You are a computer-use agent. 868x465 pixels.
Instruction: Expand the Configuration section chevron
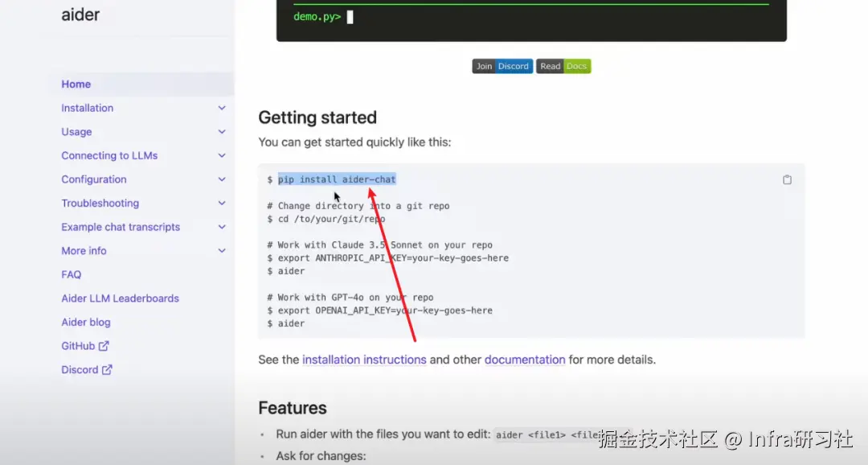pos(222,179)
